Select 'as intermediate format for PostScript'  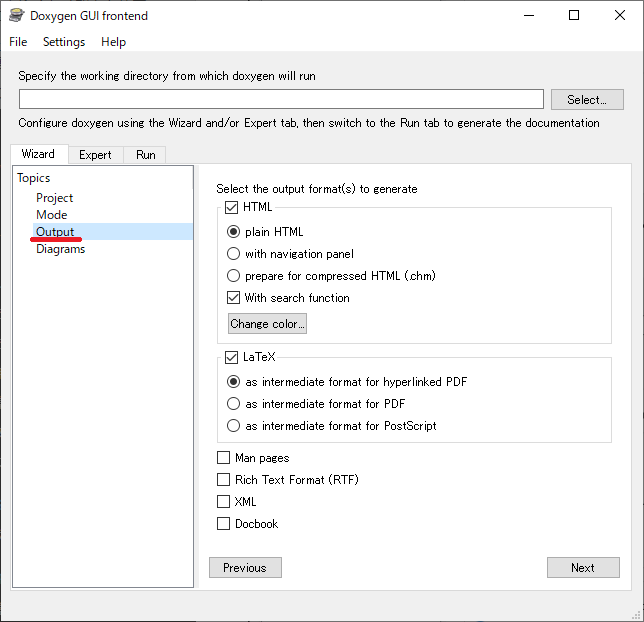point(234,426)
